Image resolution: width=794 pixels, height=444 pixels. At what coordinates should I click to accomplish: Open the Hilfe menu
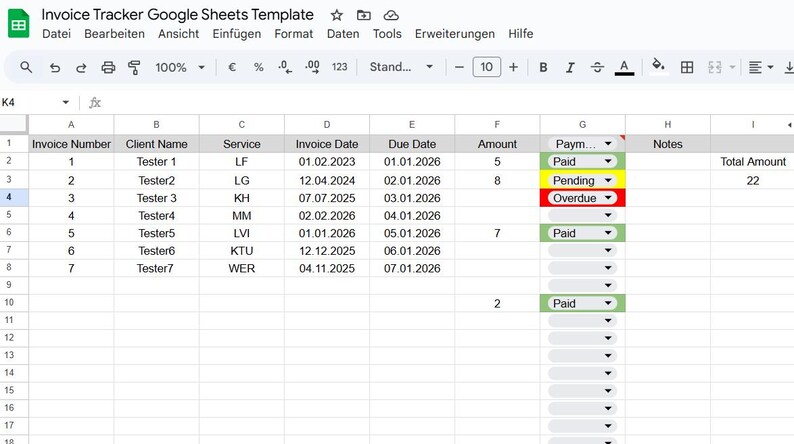(521, 33)
